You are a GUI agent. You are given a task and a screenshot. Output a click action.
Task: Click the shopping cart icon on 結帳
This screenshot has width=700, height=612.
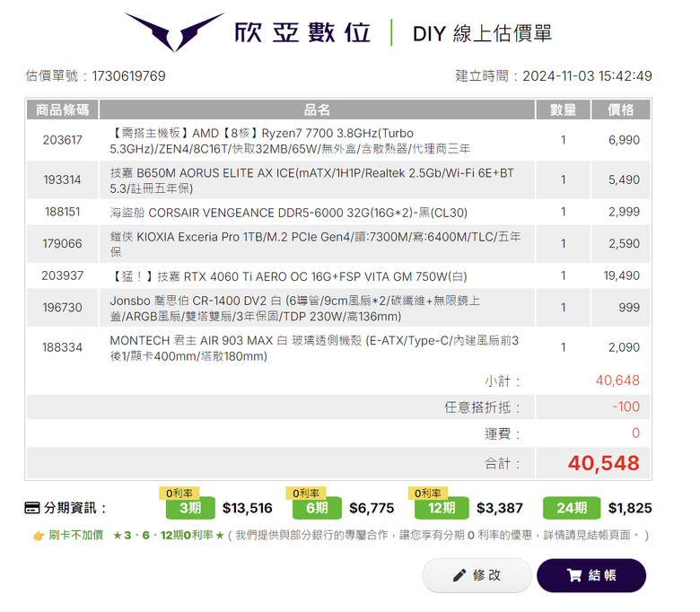tap(574, 575)
